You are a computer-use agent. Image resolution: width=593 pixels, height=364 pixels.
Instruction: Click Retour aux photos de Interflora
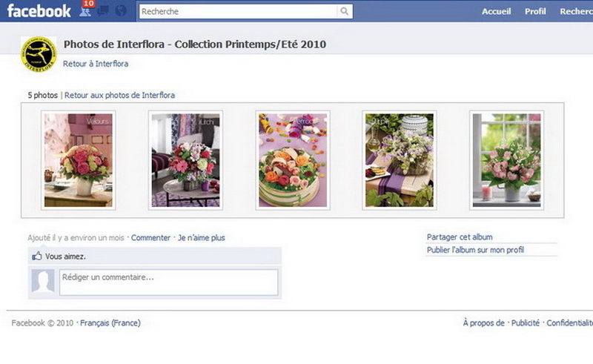click(x=119, y=95)
